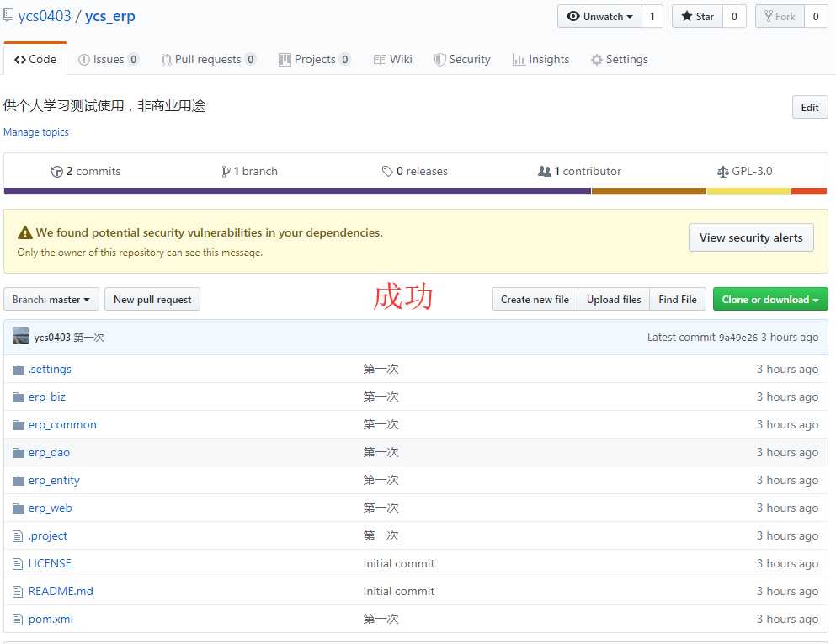The image size is (836, 644).
Task: Open the erp_common folder
Action: coord(62,424)
